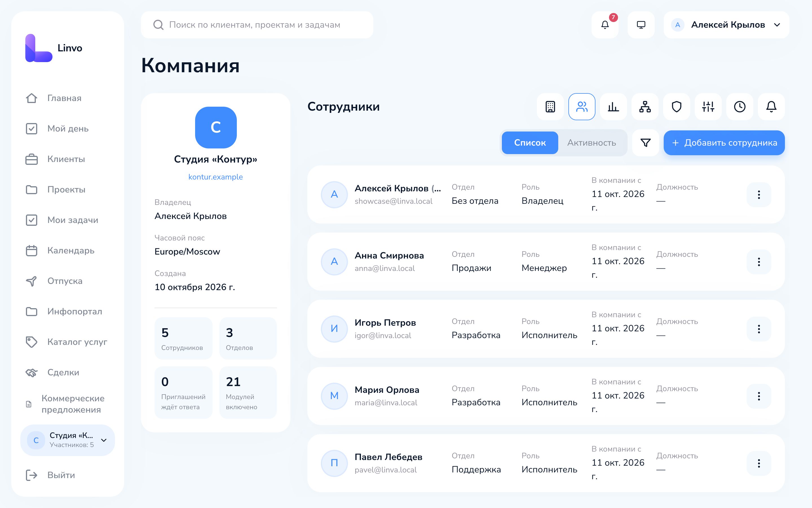This screenshot has height=508, width=812.
Task: Click Добавить сотрудника button
Action: coord(724,143)
